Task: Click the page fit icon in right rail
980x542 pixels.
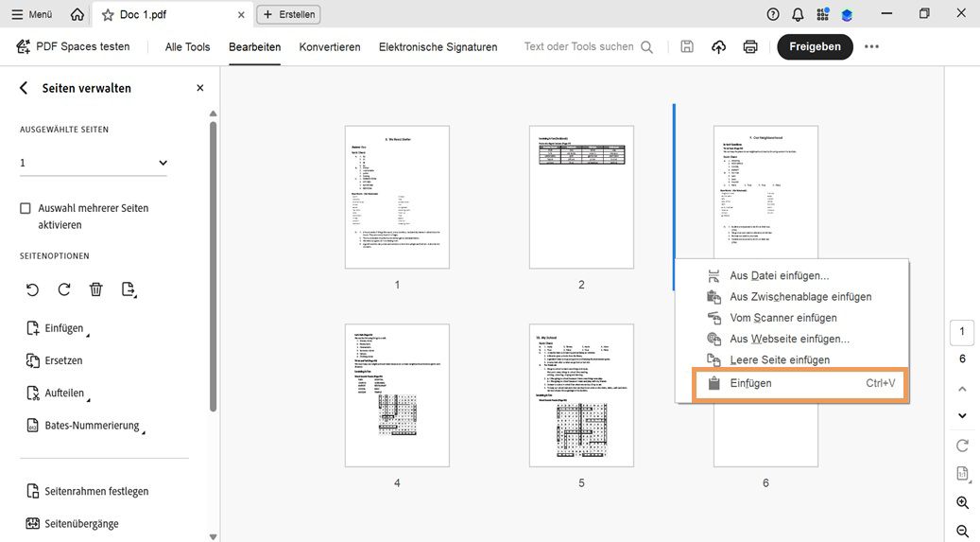Action: [962, 474]
